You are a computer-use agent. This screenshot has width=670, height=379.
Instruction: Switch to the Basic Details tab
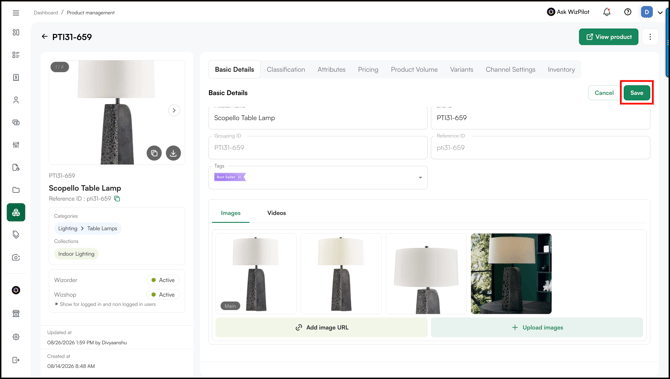click(234, 69)
